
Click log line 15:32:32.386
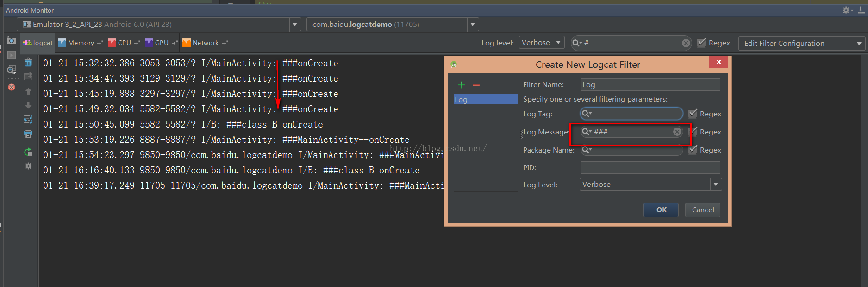pyautogui.click(x=191, y=63)
